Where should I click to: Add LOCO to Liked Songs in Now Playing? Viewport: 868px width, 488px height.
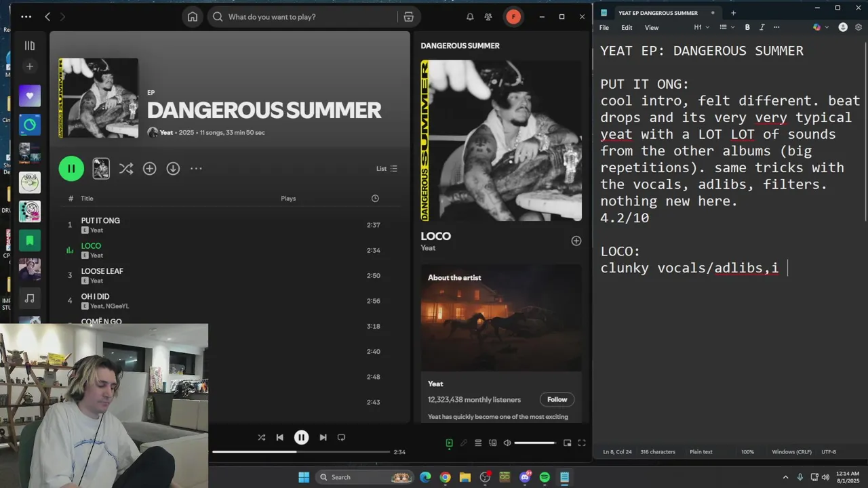click(x=576, y=241)
